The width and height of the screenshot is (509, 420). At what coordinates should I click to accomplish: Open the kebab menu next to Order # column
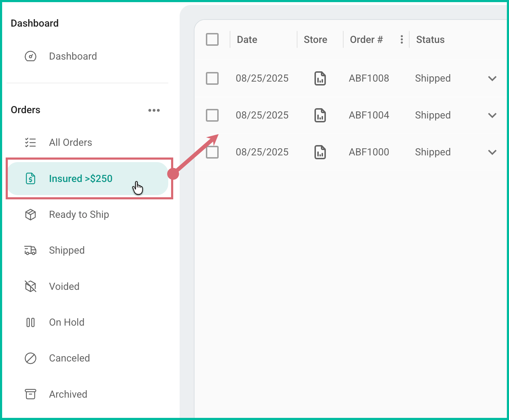(x=401, y=39)
